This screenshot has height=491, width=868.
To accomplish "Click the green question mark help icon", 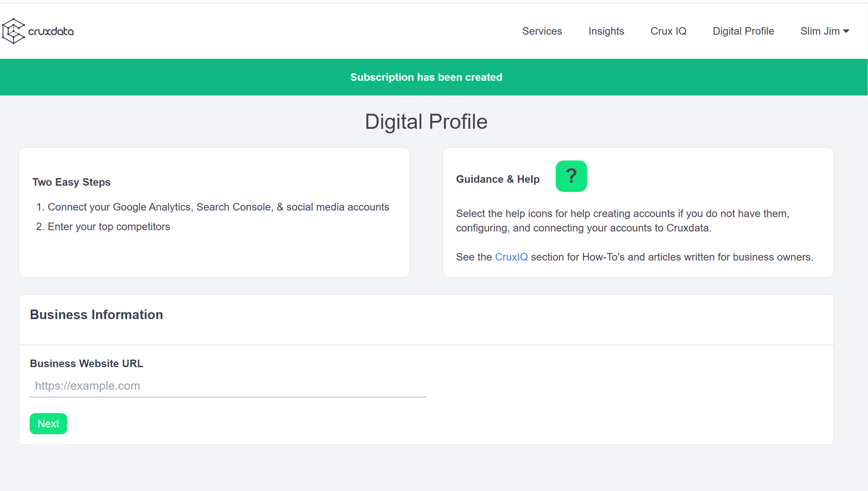I will 571,176.
